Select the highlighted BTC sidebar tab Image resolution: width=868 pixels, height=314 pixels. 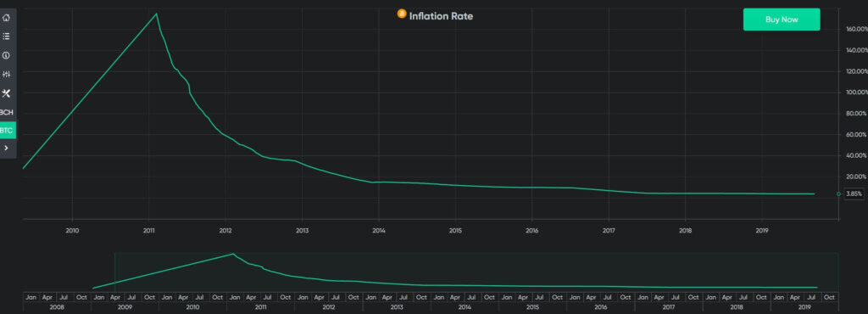(8, 131)
